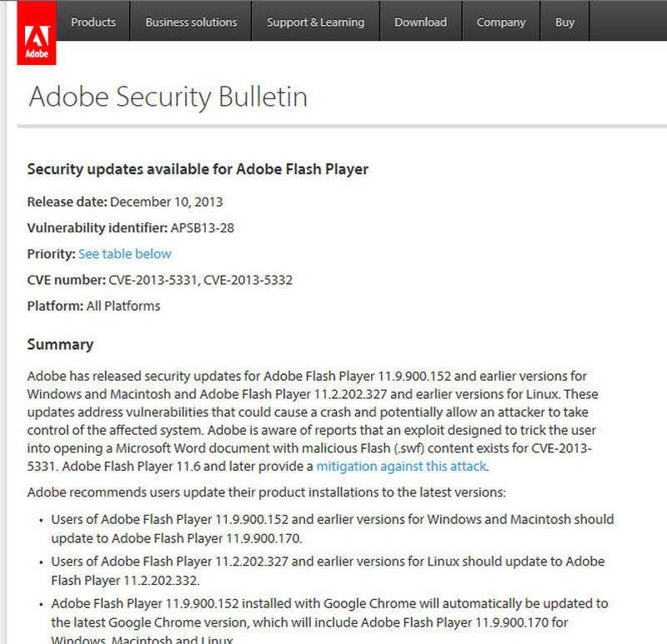Screen dimensions: 667x644
Task: Click the APSB13-28 vulnerability identifier
Action: click(x=203, y=227)
